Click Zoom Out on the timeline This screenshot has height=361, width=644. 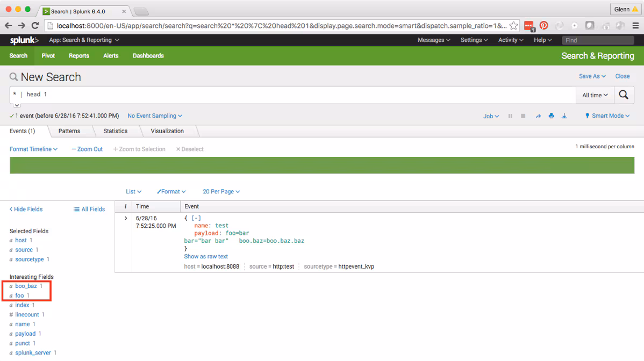point(87,149)
